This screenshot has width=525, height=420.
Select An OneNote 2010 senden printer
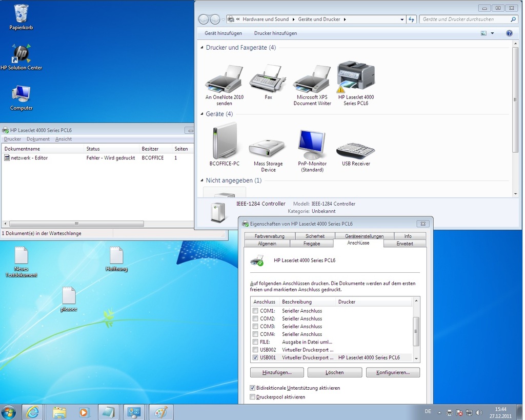pyautogui.click(x=225, y=85)
